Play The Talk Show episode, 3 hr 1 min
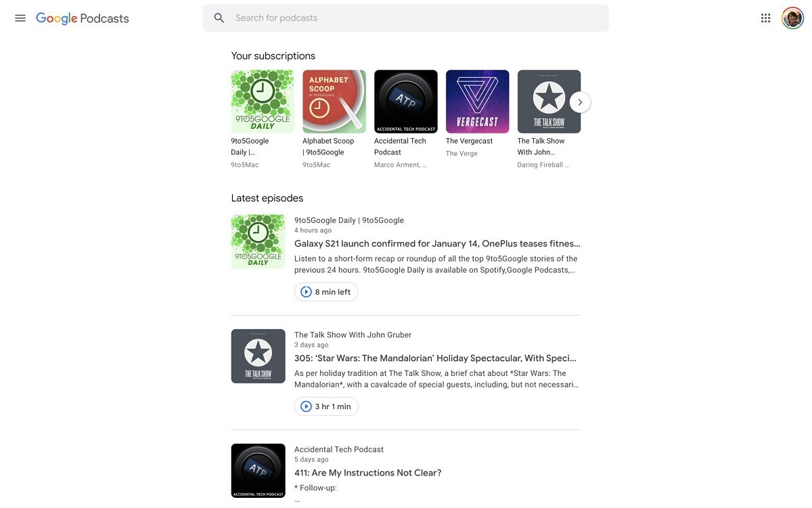 point(326,406)
